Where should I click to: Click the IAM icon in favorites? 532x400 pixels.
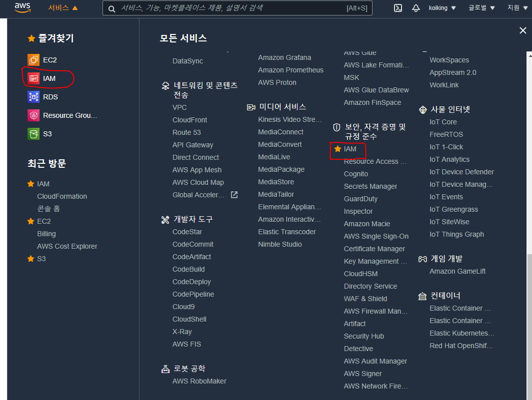(x=33, y=78)
